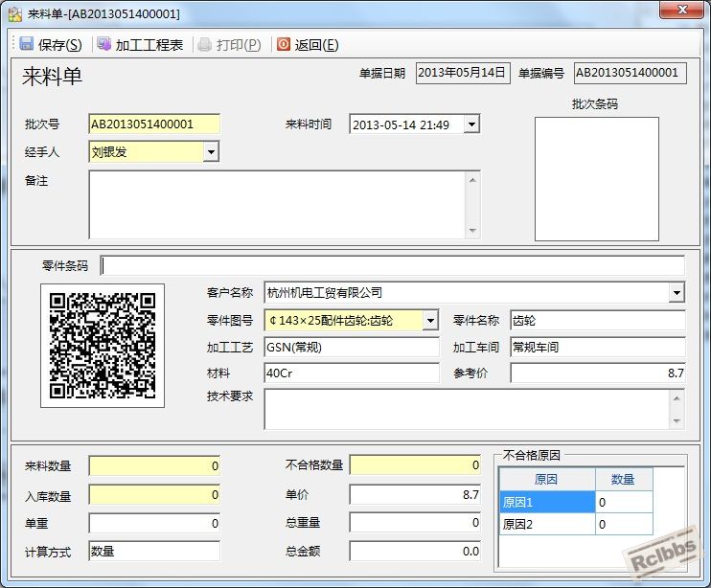The height and width of the screenshot is (588, 711).
Task: Click the 不合格数量 input field
Action: pyautogui.click(x=415, y=465)
